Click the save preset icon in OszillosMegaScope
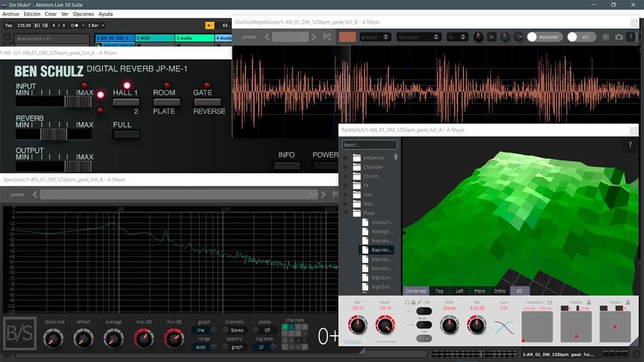This screenshot has height=362, width=644. pos(327,37)
